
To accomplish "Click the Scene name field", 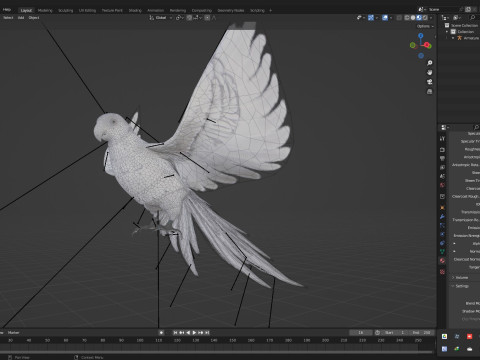I will tap(445, 9).
